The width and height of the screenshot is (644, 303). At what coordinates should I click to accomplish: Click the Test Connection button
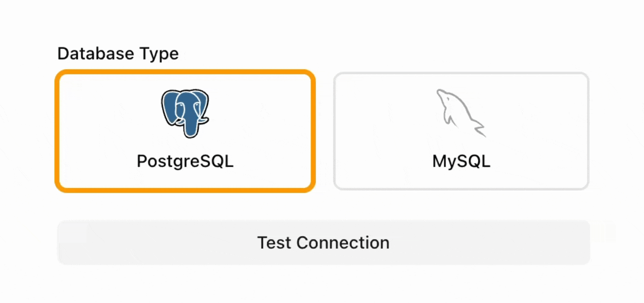tap(323, 242)
